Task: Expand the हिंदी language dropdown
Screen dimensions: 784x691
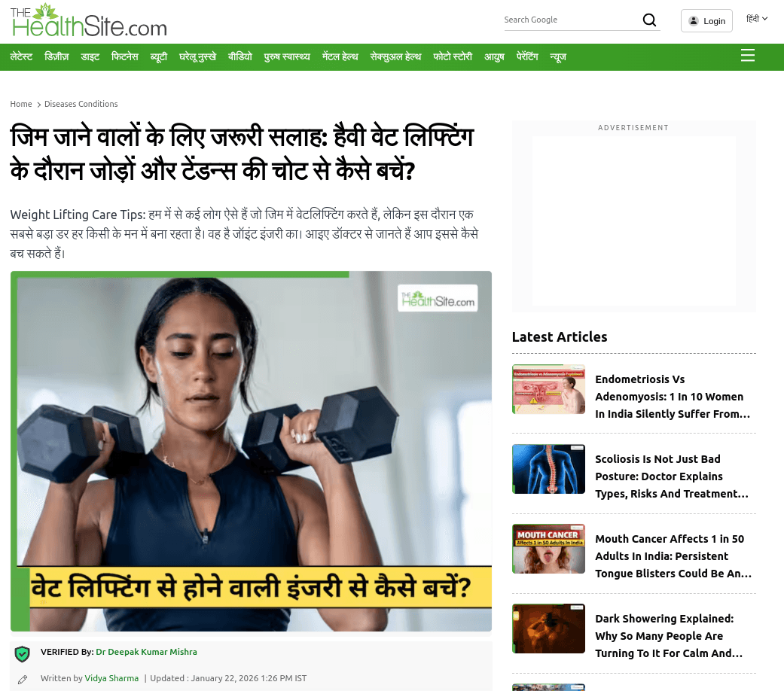Action: coord(756,19)
